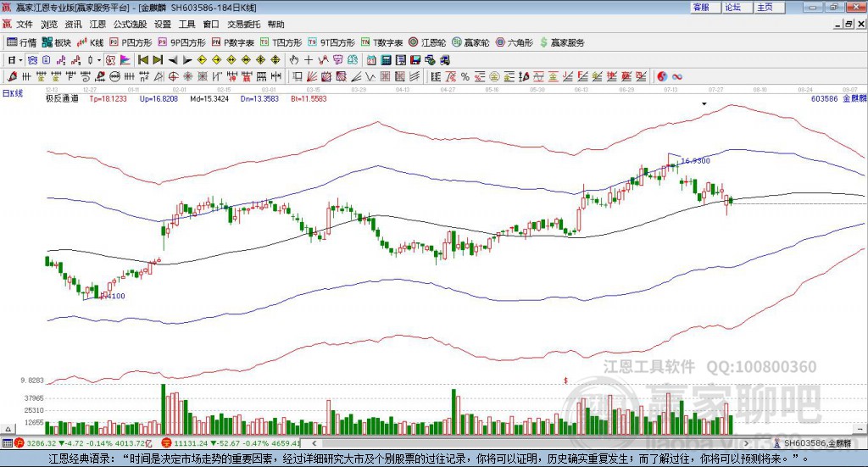Image resolution: width=868 pixels, height=467 pixels.
Task: Click the first yellow diamond arrow icon
Action: [x=202, y=60]
